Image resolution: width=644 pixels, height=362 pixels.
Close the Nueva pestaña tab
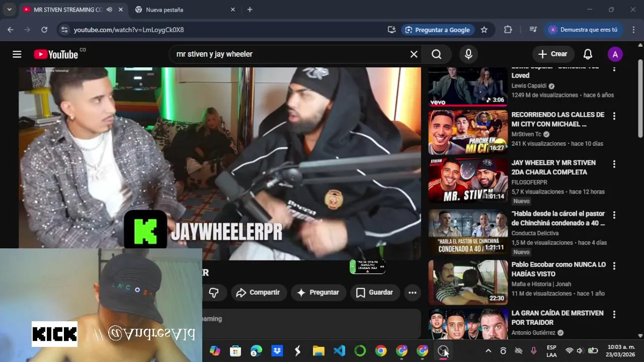click(232, 10)
